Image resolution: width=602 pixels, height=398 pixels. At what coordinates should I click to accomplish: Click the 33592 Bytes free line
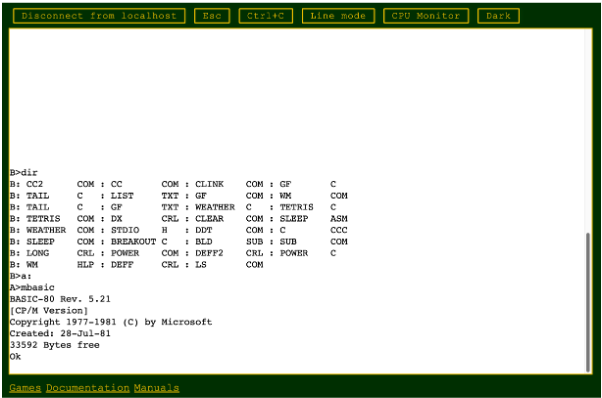(x=55, y=345)
